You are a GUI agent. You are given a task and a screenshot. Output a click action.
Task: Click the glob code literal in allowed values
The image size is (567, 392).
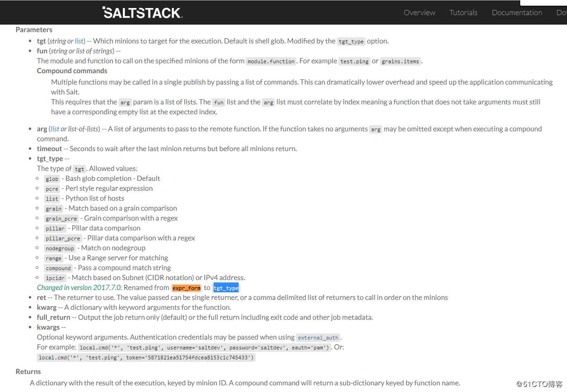(52, 179)
